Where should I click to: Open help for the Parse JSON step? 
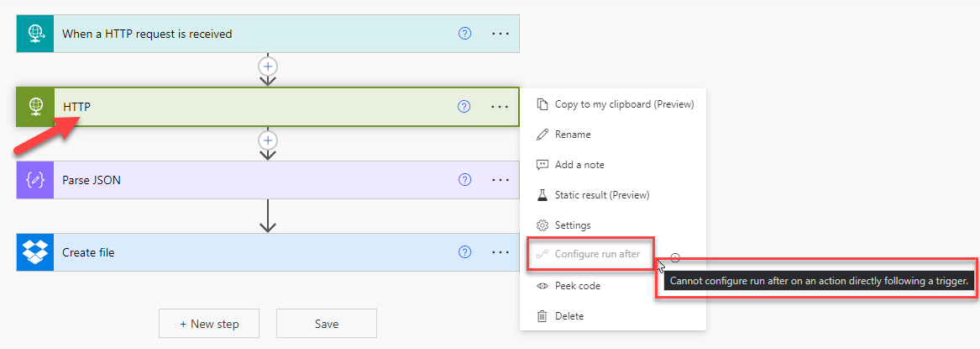pyautogui.click(x=464, y=180)
